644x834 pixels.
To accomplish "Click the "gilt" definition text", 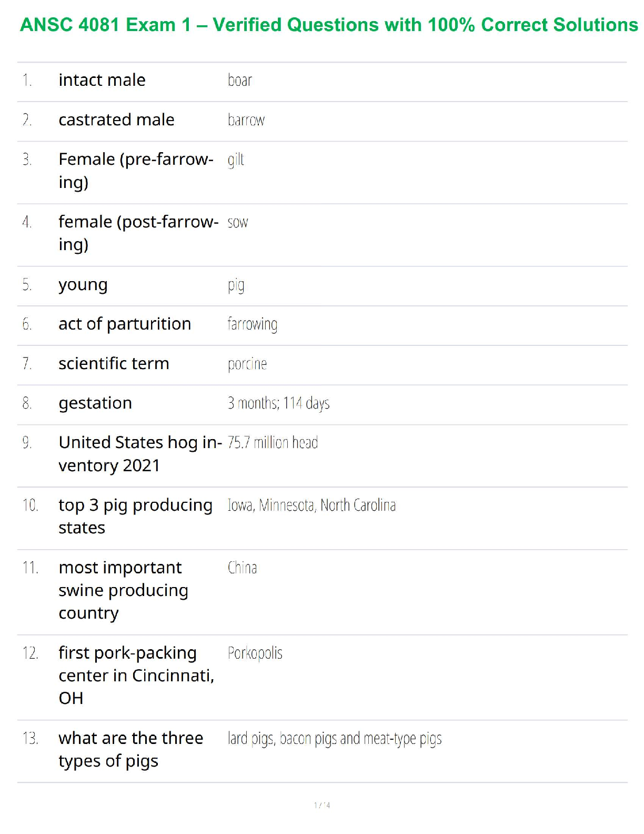I will 236,160.
